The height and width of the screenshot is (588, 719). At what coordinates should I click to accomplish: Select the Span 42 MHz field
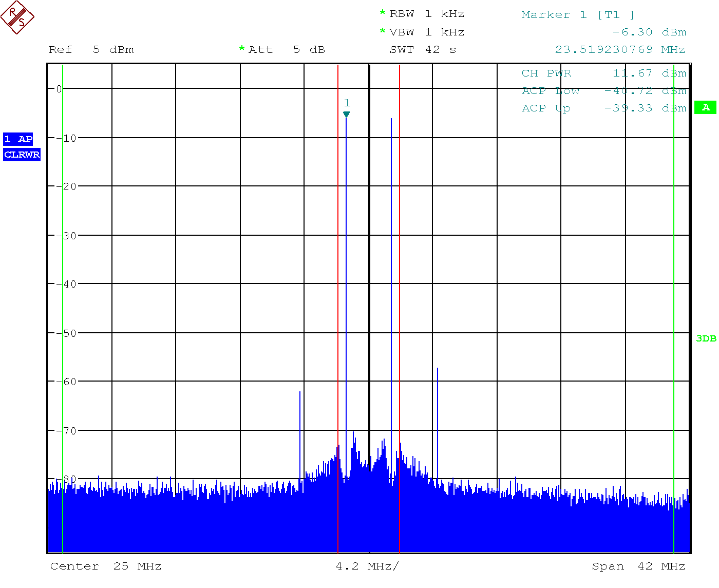(638, 566)
